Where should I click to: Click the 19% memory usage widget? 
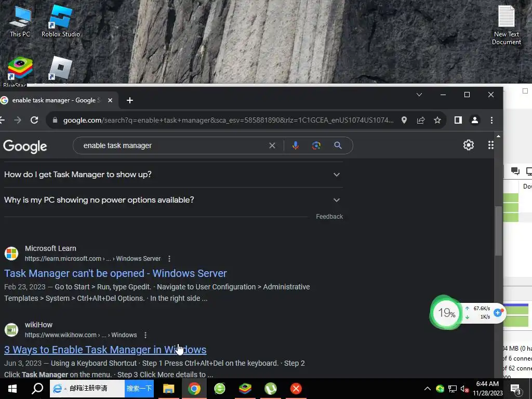click(446, 313)
